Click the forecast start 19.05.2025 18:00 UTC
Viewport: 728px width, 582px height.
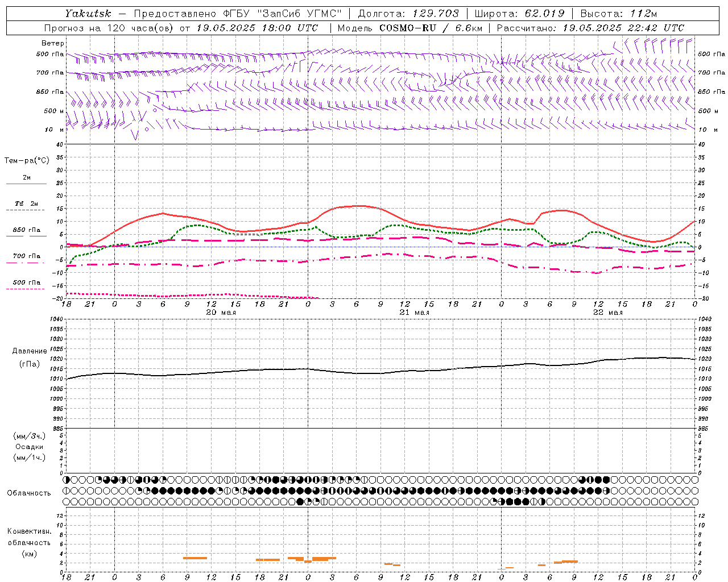coord(257,28)
